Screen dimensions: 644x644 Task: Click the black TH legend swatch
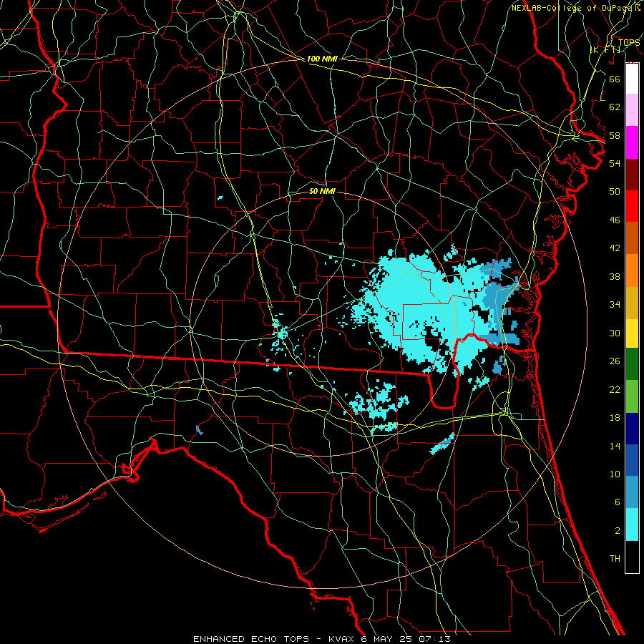point(632,557)
